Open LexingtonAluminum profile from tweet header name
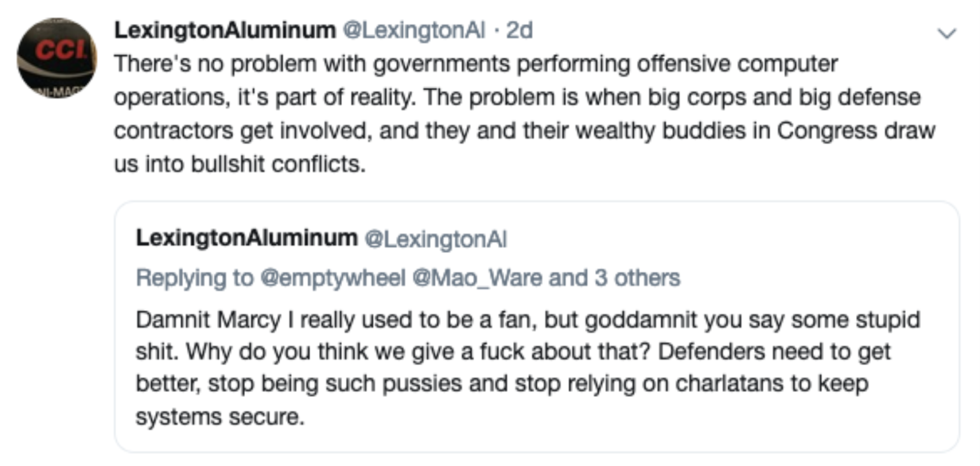Image resolution: width=980 pixels, height=466 pixels. tap(225, 30)
